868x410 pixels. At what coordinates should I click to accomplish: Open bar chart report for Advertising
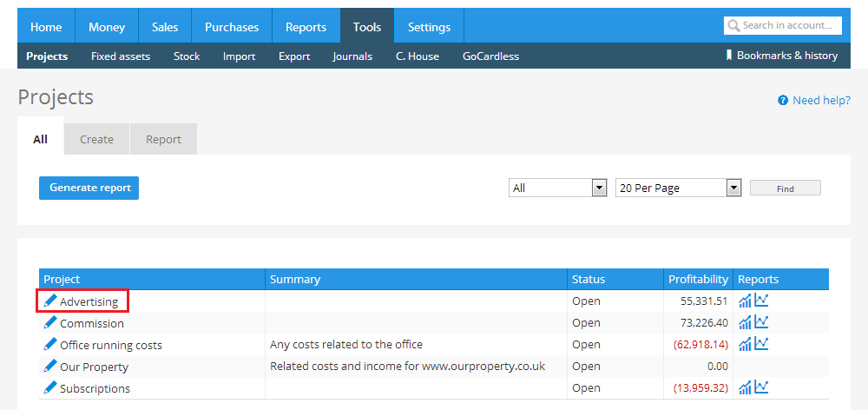pyautogui.click(x=745, y=301)
